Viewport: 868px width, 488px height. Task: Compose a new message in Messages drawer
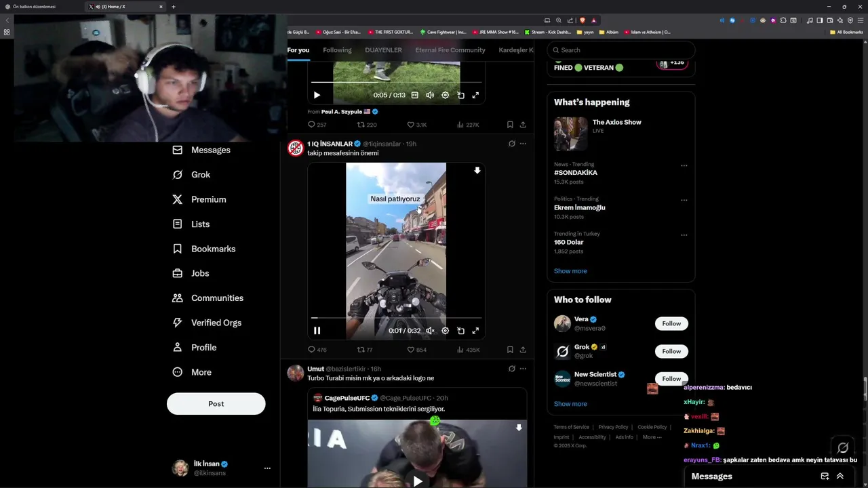pyautogui.click(x=825, y=476)
